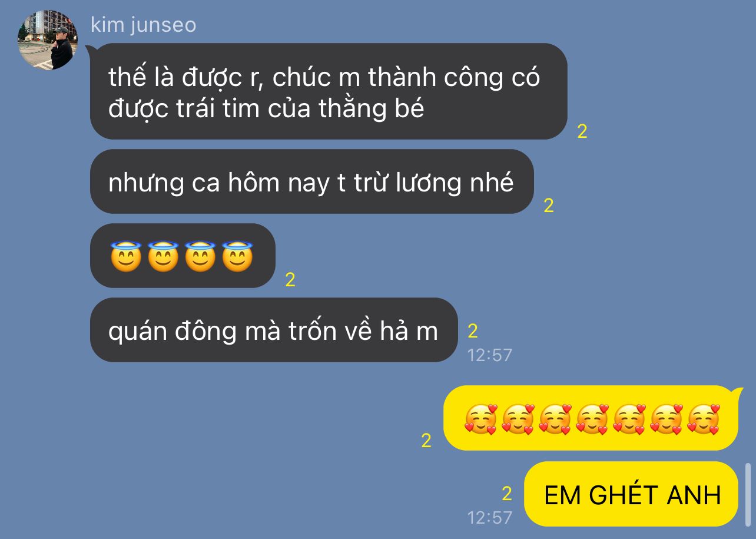Click 12:57 timestamp under 'quán đông' message

click(490, 355)
